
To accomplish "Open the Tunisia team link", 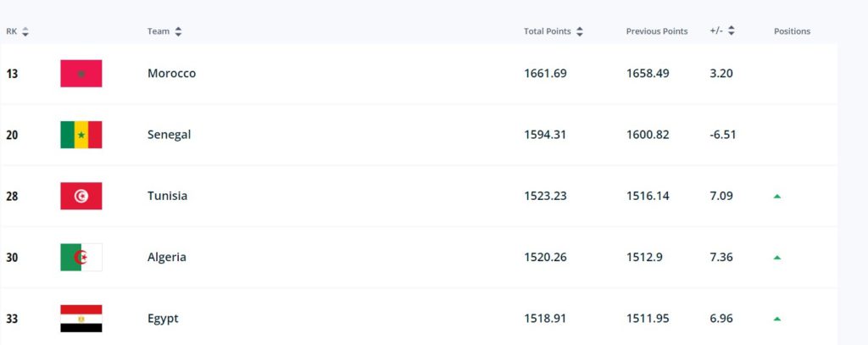I will point(167,196).
